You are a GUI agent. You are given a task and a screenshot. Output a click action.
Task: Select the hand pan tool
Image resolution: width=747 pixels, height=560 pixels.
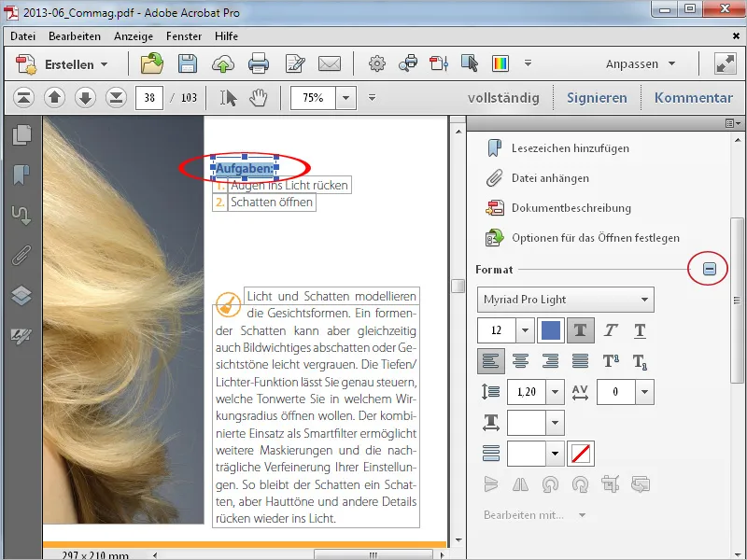(259, 98)
